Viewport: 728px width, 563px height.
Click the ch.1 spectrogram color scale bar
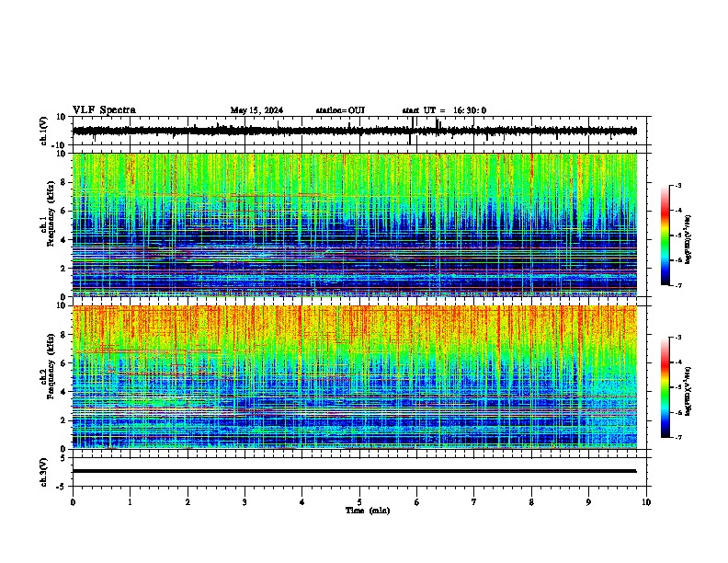coord(665,236)
